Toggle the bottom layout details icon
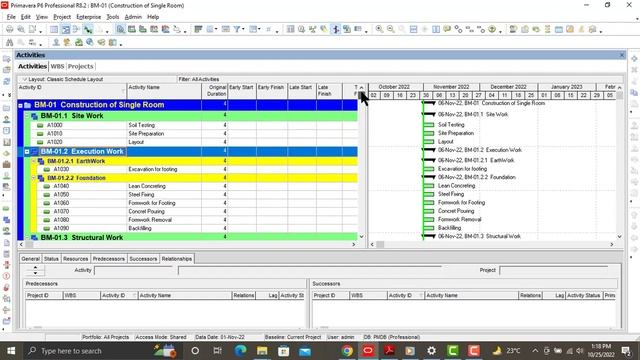This screenshot has height=360, width=640. 120,29
